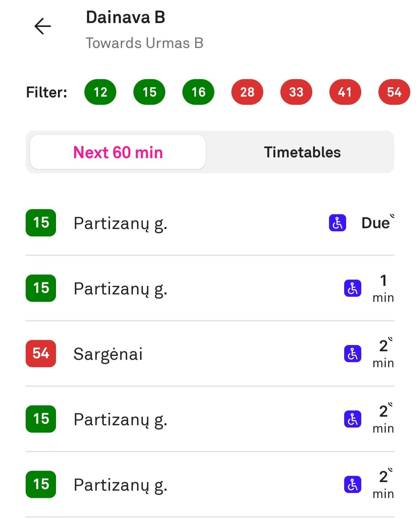Viewport: 420px width, 519px height.
Task: Select the 1 min arrival time
Action: [383, 289]
